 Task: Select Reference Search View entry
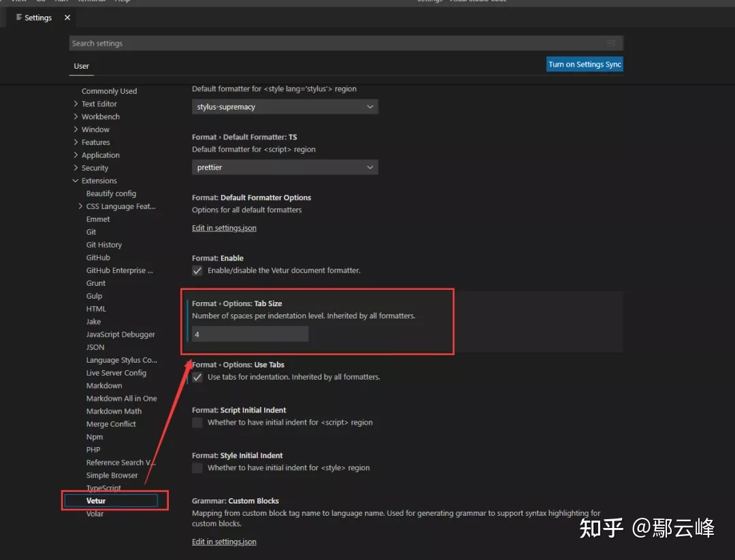[x=121, y=462]
